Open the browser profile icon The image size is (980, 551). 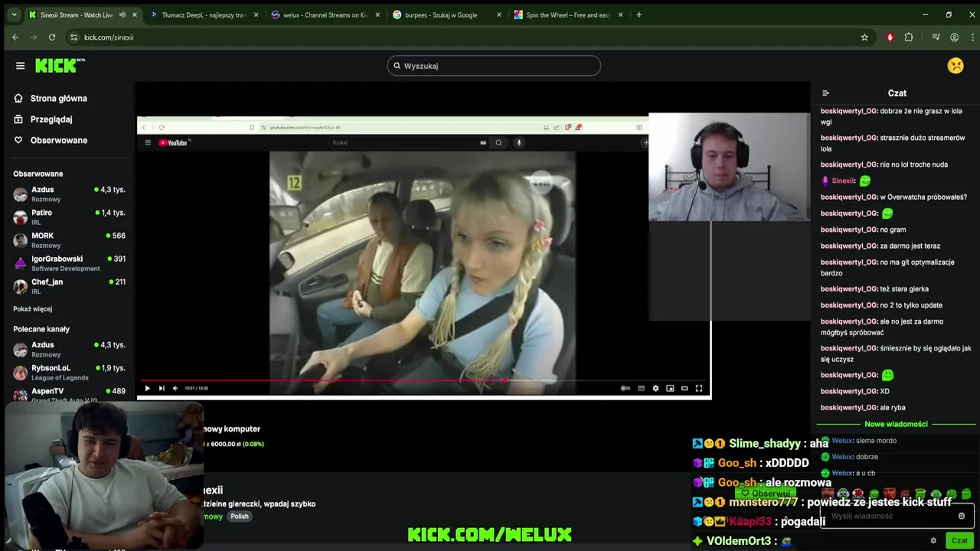pos(954,37)
